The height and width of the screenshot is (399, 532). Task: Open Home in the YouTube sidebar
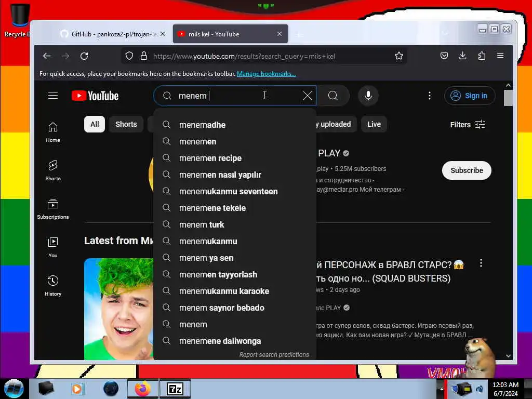(53, 132)
